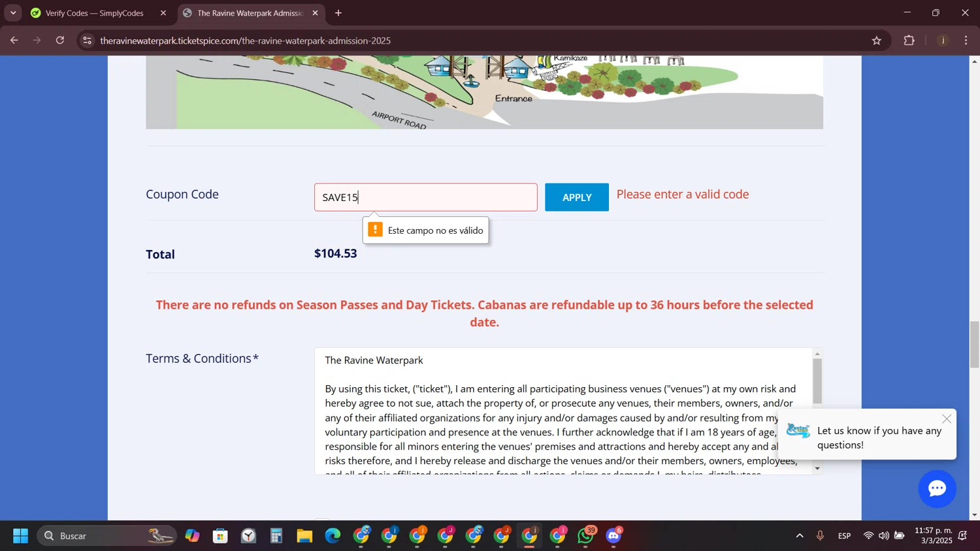
Task: Click 'The Ravine Waterpark' terms heading
Action: (374, 360)
